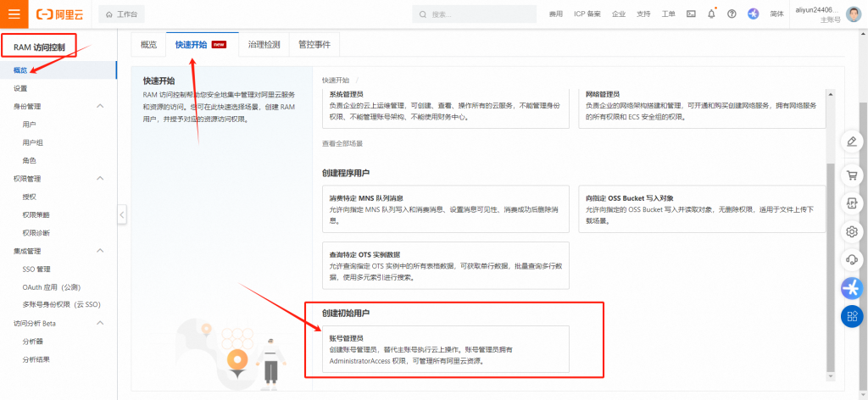The width and height of the screenshot is (868, 400).
Task: Open the blue grid apps side icon
Action: click(x=852, y=316)
